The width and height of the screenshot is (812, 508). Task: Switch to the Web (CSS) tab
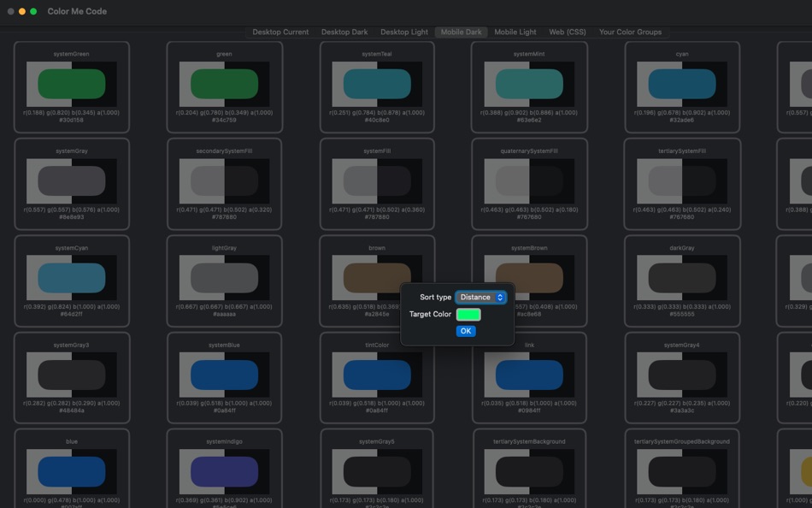567,32
